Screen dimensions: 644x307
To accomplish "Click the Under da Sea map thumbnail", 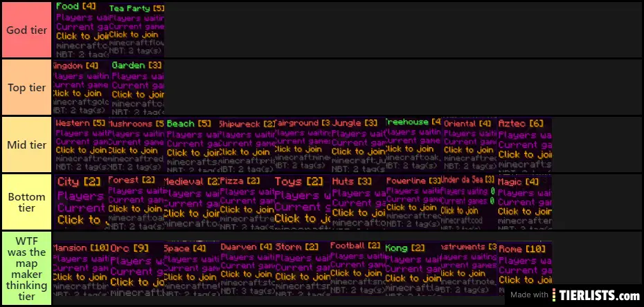I will 468,201.
